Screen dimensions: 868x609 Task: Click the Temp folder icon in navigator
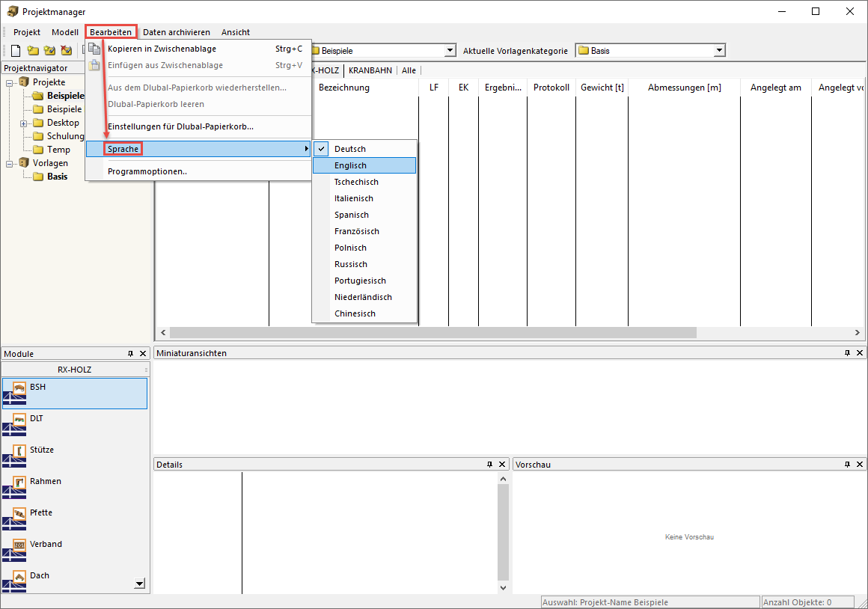pyautogui.click(x=38, y=150)
